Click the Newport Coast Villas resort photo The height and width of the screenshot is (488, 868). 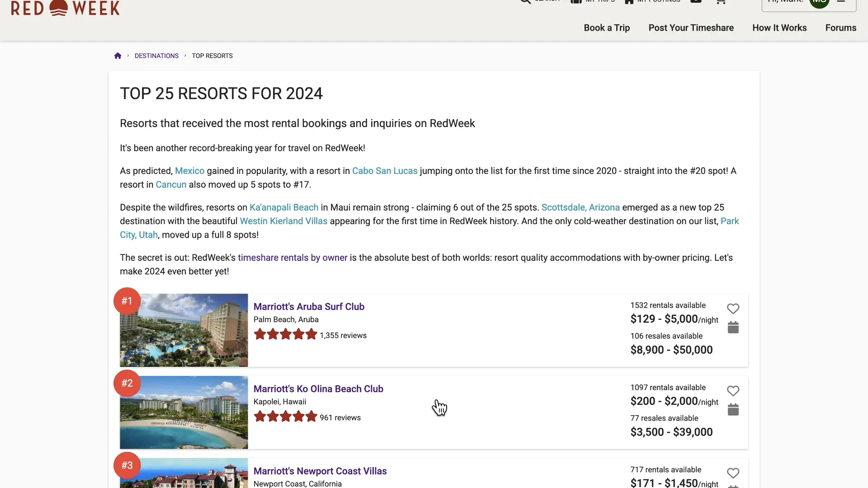(x=184, y=473)
